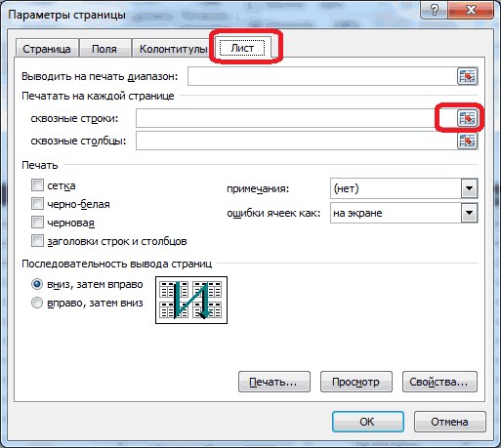
Task: Click the help question mark button
Action: coord(435,11)
